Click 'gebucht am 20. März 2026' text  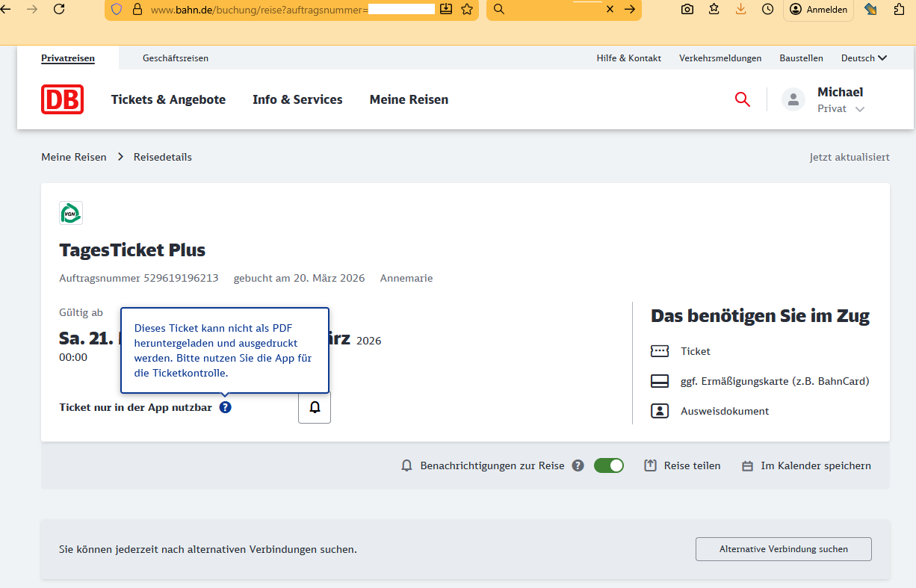pyautogui.click(x=299, y=278)
